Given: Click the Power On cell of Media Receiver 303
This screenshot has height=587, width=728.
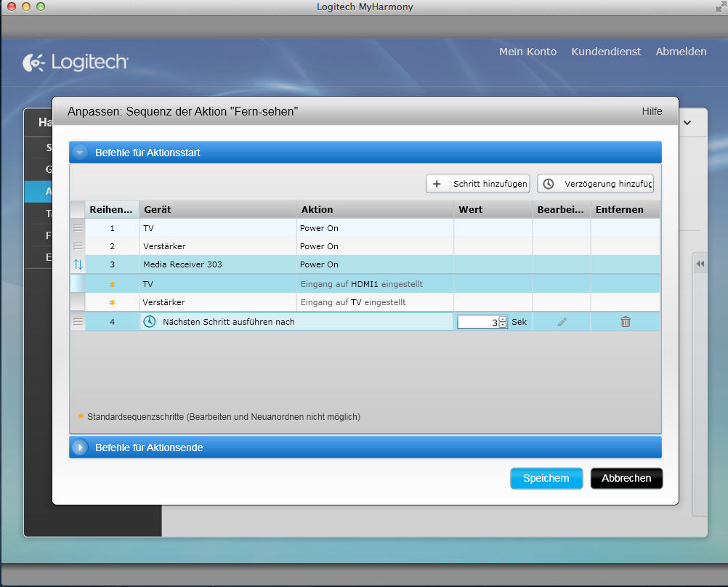Looking at the screenshot, I should pos(375,264).
